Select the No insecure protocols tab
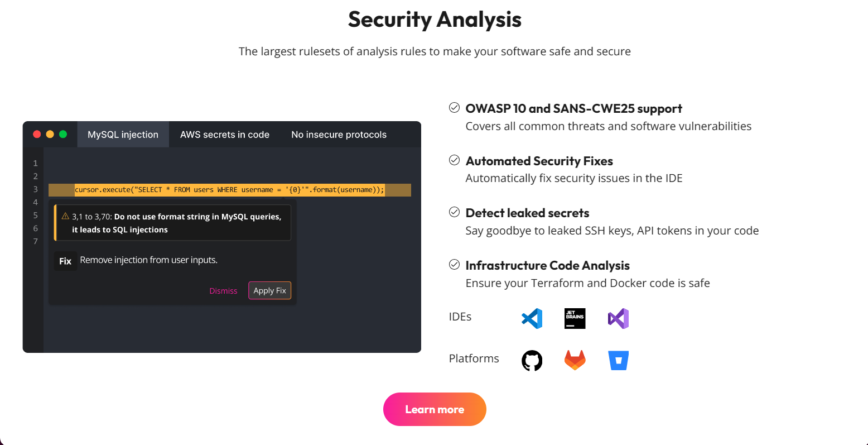Viewport: 868px width, 445px height. (x=339, y=135)
